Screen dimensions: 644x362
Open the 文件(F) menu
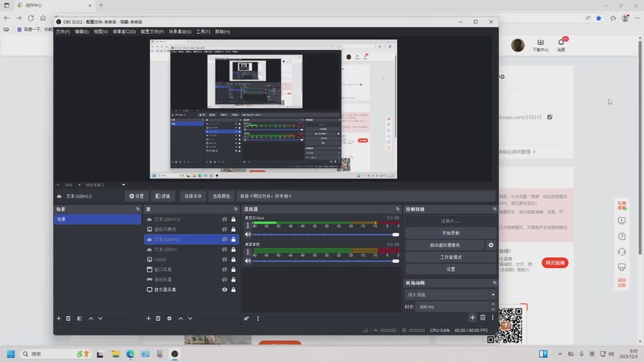coord(63,31)
